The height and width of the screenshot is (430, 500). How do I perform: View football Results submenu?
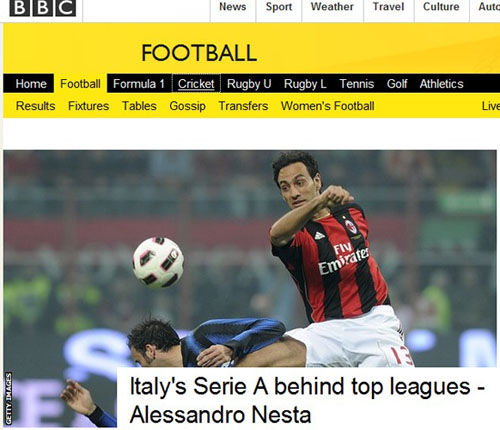[35, 106]
